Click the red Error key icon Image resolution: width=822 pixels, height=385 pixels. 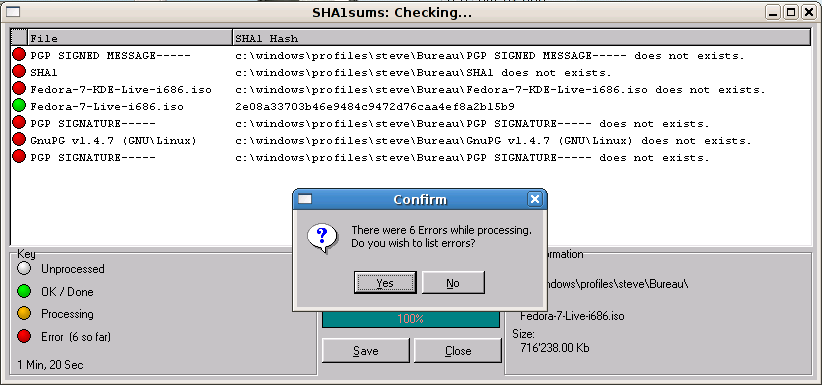(x=24, y=337)
